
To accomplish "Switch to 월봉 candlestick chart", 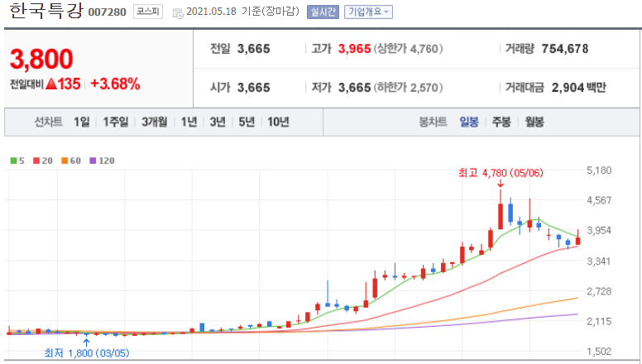I will 534,122.
